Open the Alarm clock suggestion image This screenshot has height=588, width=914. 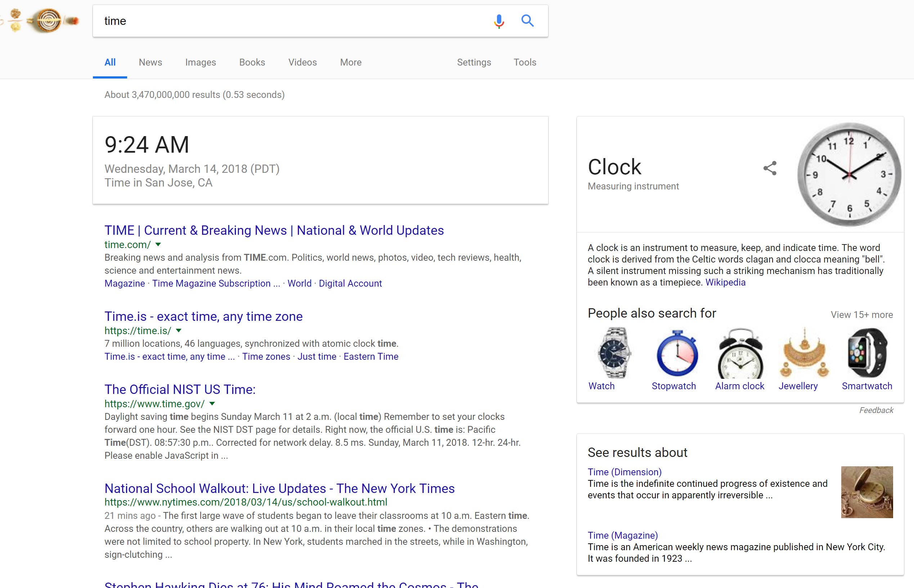coord(740,353)
